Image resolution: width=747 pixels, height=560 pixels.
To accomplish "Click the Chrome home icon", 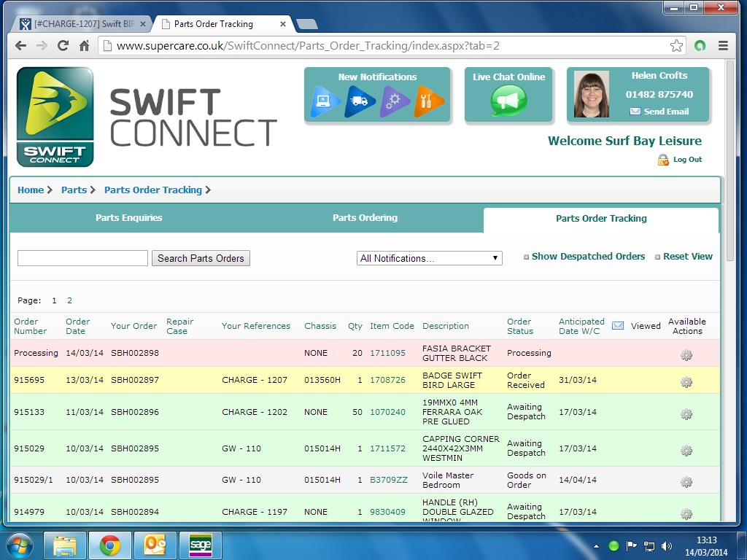I will tap(85, 46).
